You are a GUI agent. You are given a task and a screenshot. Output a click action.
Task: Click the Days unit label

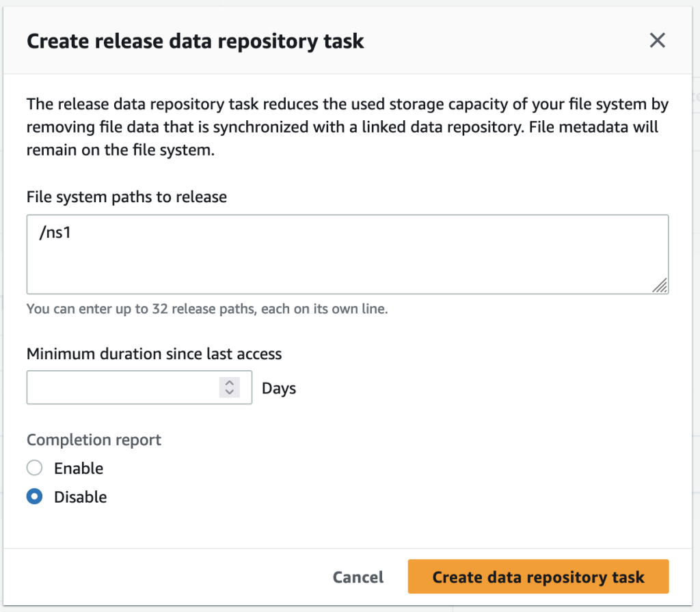point(279,389)
